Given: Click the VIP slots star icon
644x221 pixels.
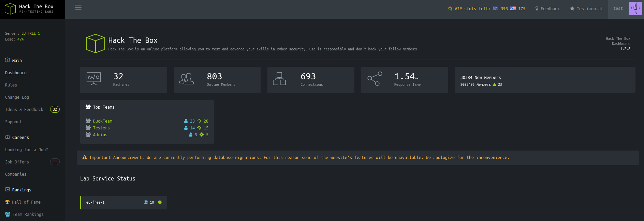Looking at the screenshot, I should point(450,9).
